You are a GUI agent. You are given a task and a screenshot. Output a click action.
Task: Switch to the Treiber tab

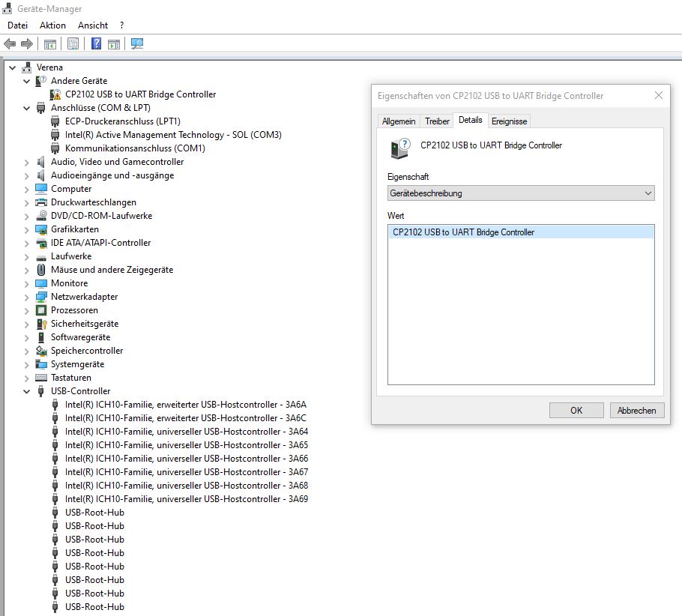click(x=437, y=121)
